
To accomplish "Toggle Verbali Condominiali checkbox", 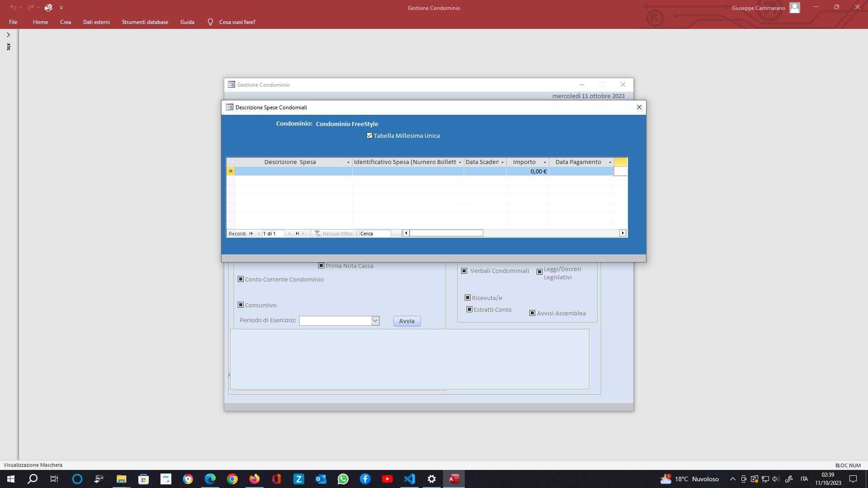I will (464, 271).
